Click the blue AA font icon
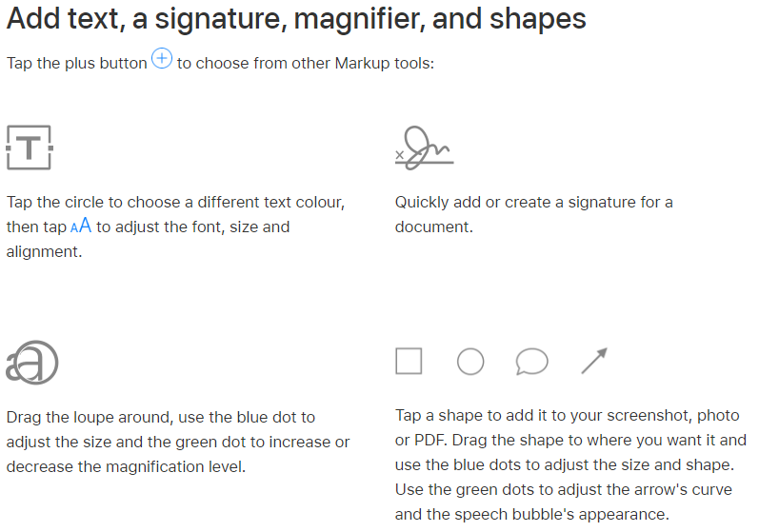759x532 pixels. tap(81, 227)
